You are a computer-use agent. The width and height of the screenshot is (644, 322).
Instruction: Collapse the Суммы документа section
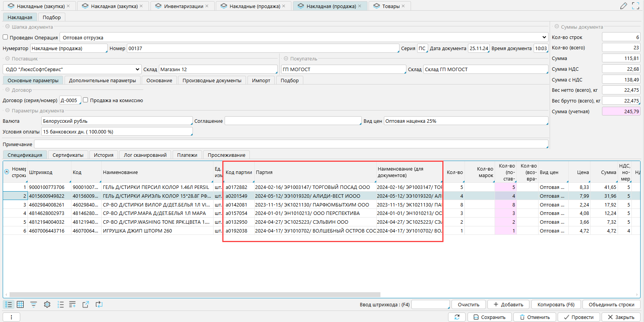point(556,27)
